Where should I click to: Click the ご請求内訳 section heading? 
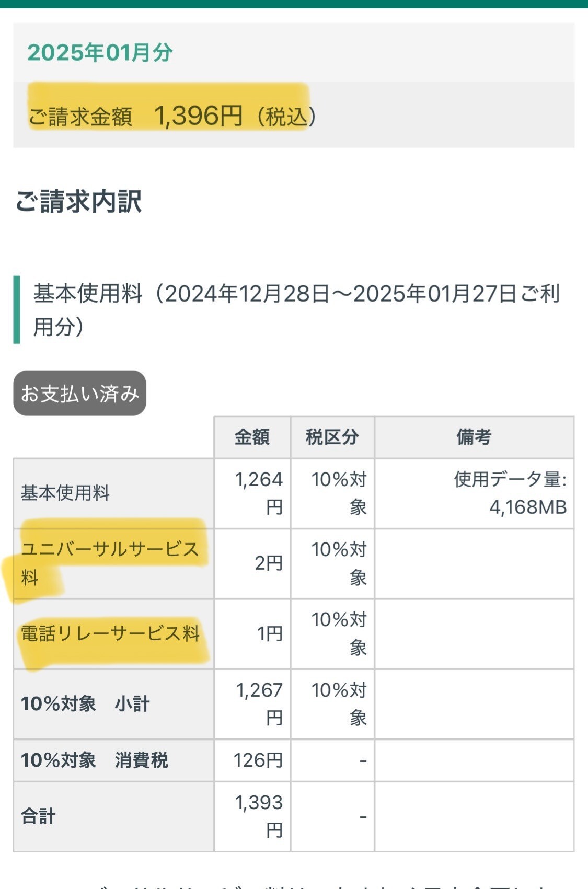click(78, 201)
